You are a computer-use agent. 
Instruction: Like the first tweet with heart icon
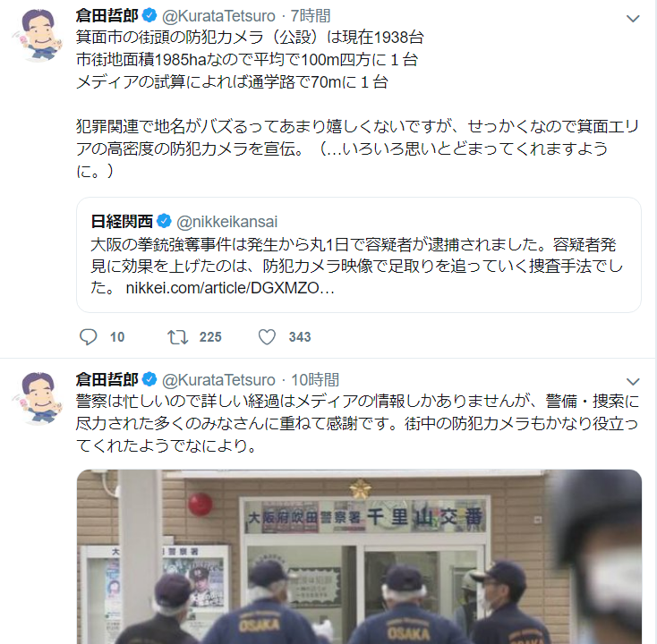point(267,337)
